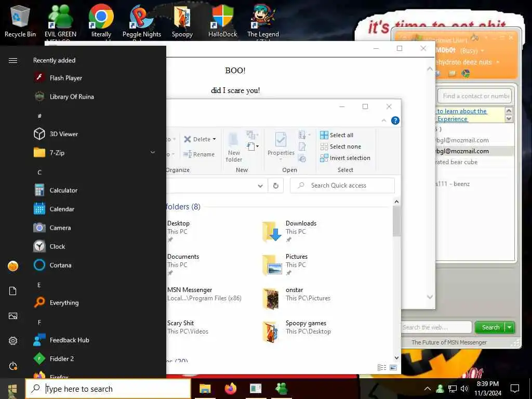This screenshot has height=399, width=532.
Task: Open Documents shortcut in Start sidebar
Action: coord(13,291)
